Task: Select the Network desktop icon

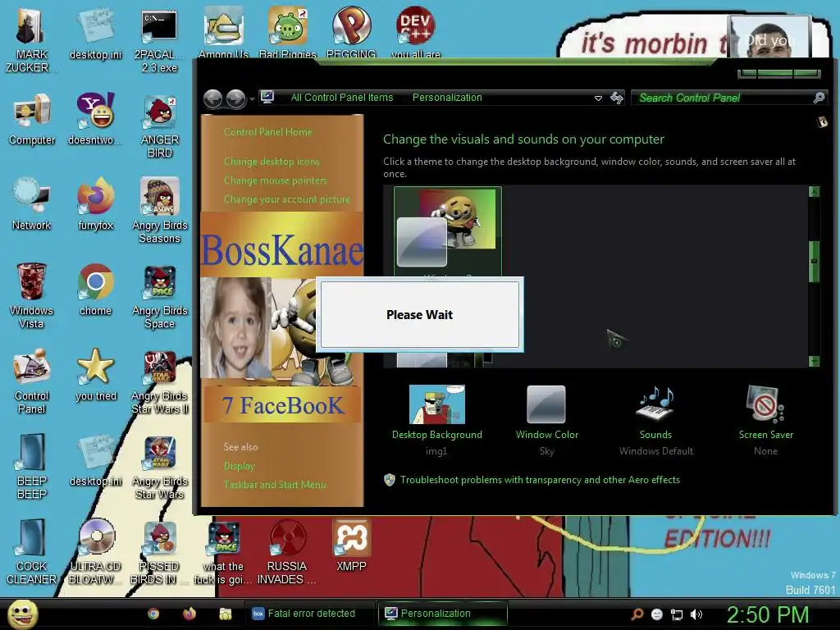Action: pos(32,204)
